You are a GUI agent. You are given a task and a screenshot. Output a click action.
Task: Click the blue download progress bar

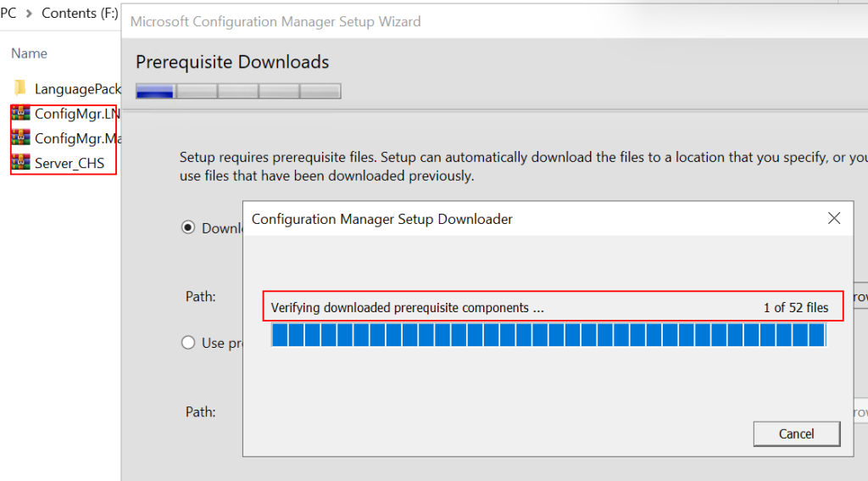[x=548, y=336]
